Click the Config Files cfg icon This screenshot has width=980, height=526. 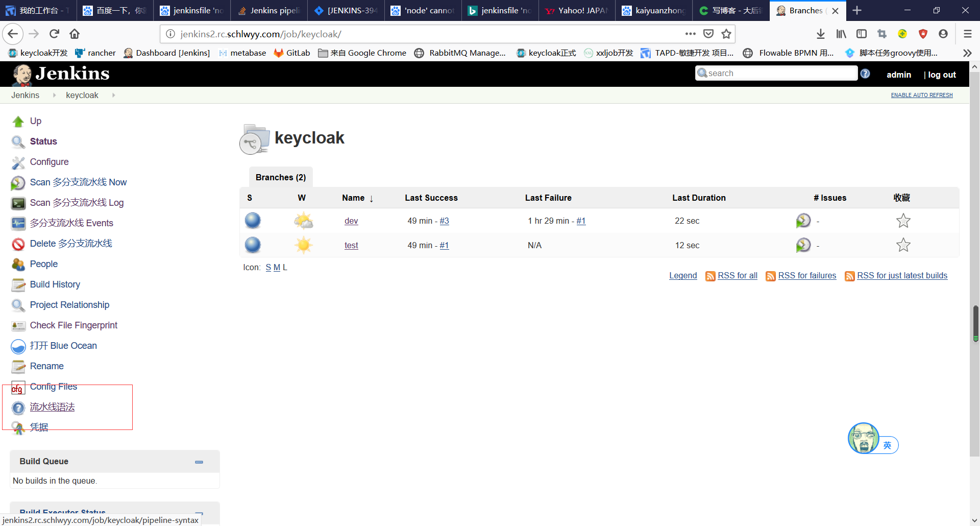point(18,388)
